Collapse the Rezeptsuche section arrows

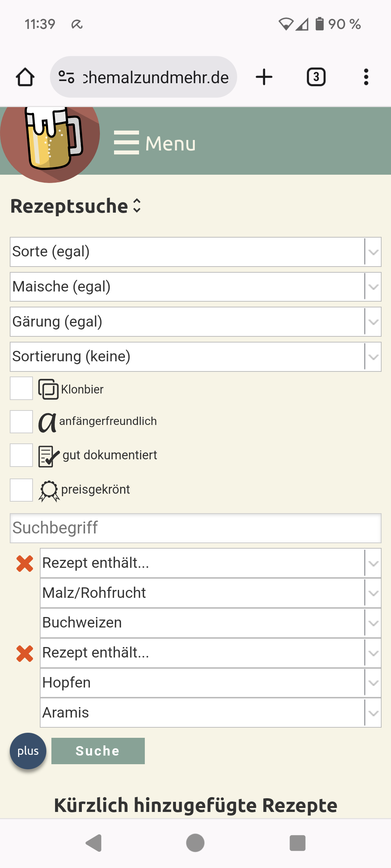point(137,206)
